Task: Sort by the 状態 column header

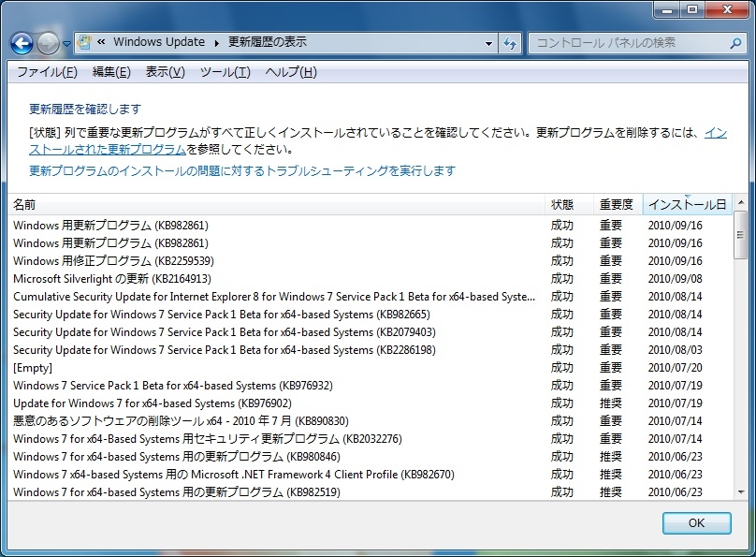Action: pyautogui.click(x=569, y=204)
